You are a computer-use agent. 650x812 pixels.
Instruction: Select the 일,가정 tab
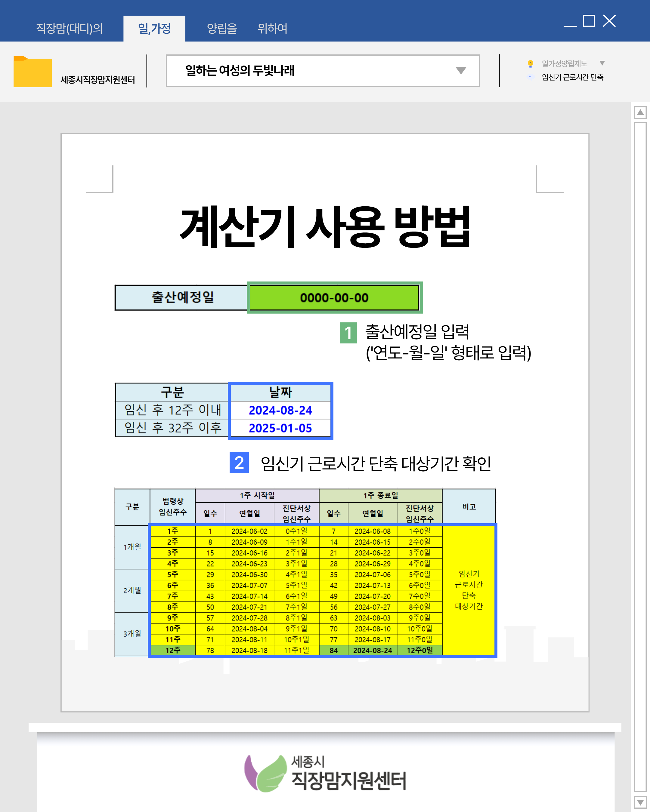tap(154, 29)
